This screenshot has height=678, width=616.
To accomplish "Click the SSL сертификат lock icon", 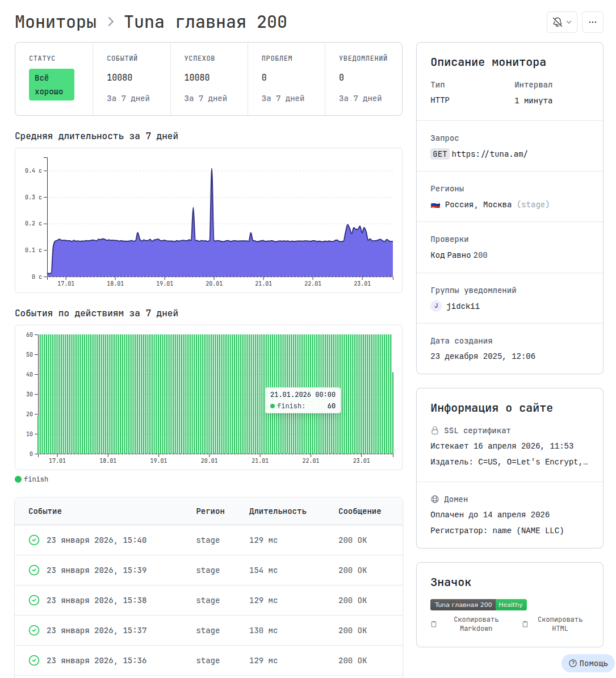I will tap(435, 430).
